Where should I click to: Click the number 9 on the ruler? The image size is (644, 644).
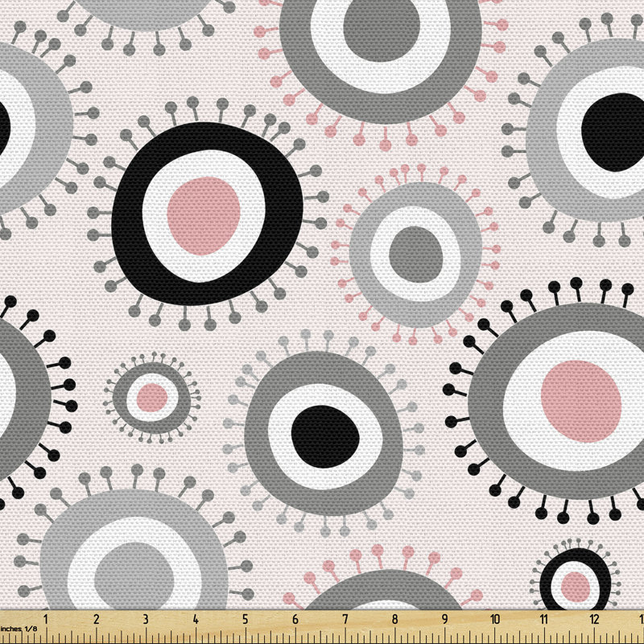tap(445, 619)
